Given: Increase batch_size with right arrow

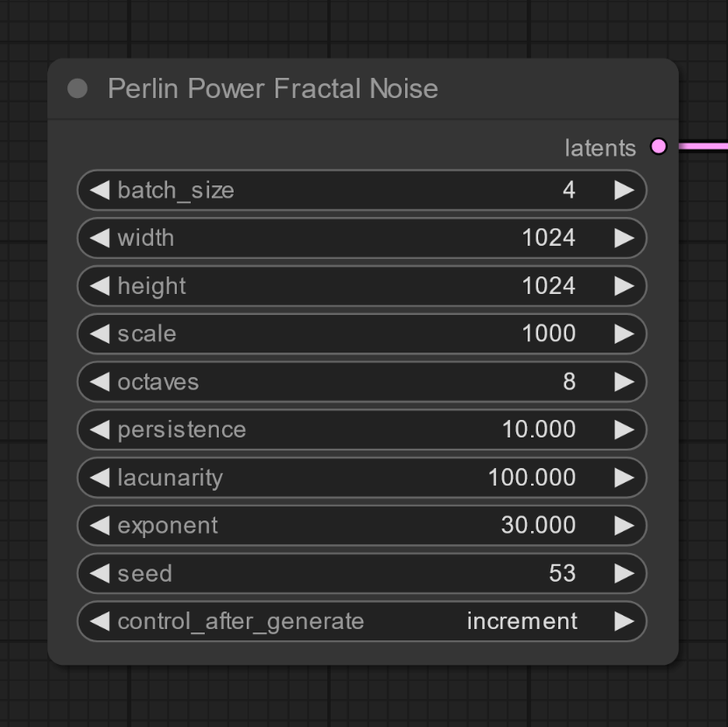Looking at the screenshot, I should click(x=623, y=190).
